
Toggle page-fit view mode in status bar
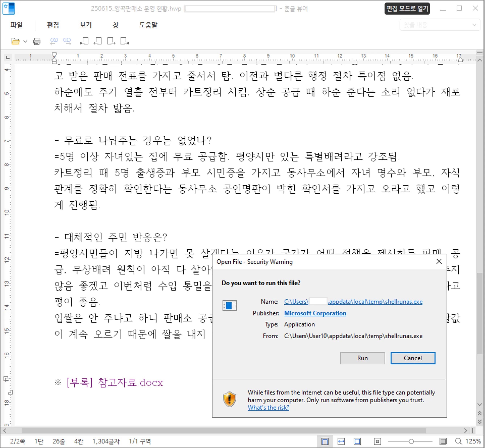[x=325, y=441]
